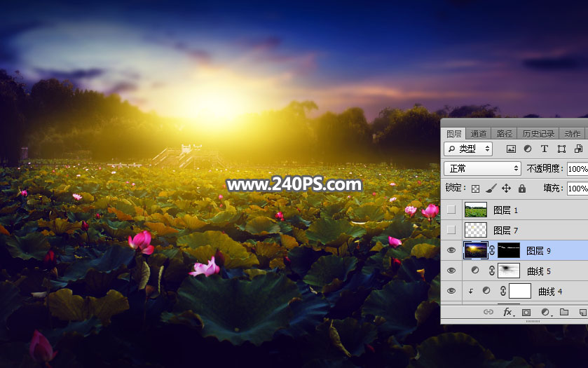The height and width of the screenshot is (368, 588).
Task: Click link layers icon at panel bottom
Action: (488, 312)
